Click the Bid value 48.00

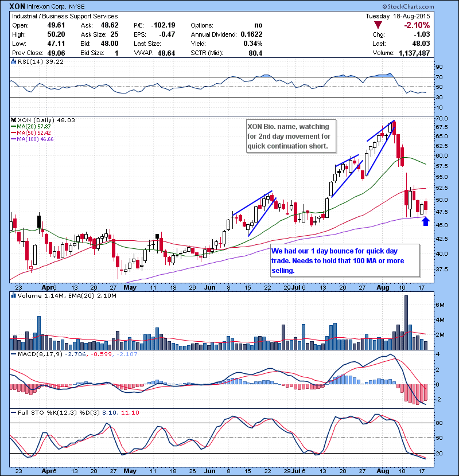(x=110, y=44)
